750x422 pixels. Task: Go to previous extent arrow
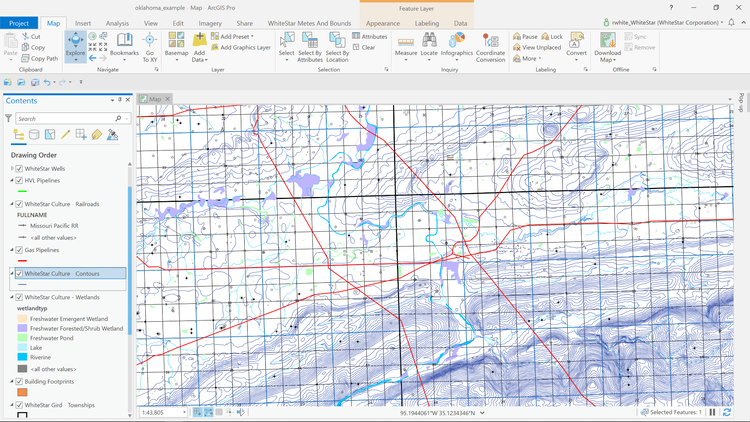(x=92, y=58)
